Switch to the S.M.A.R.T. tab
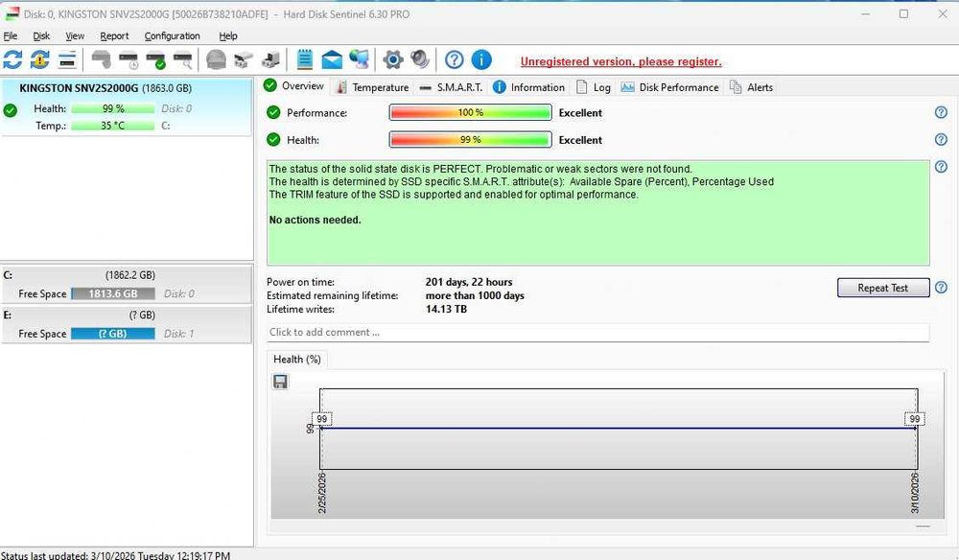This screenshot has height=560, width=959. pos(452,87)
